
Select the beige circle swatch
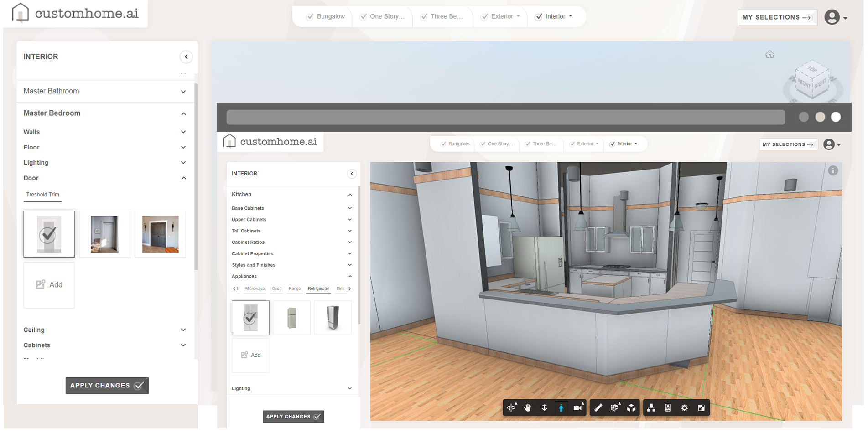(820, 117)
